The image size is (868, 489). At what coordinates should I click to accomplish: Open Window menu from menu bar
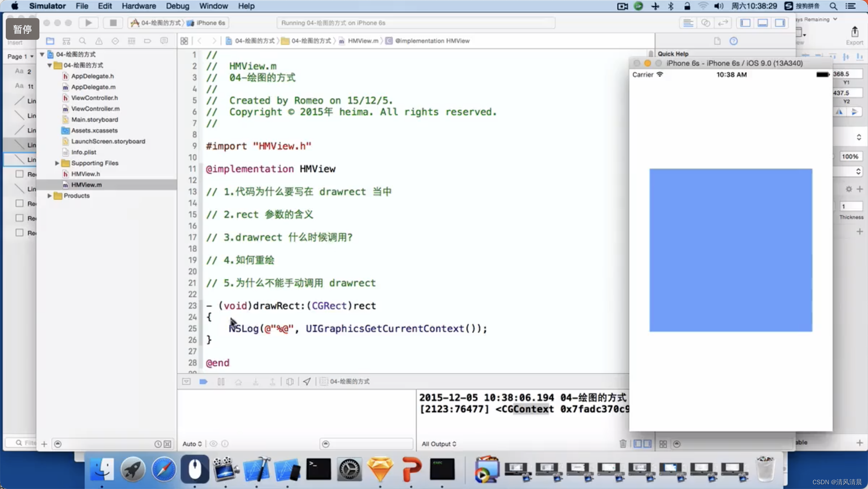(213, 6)
